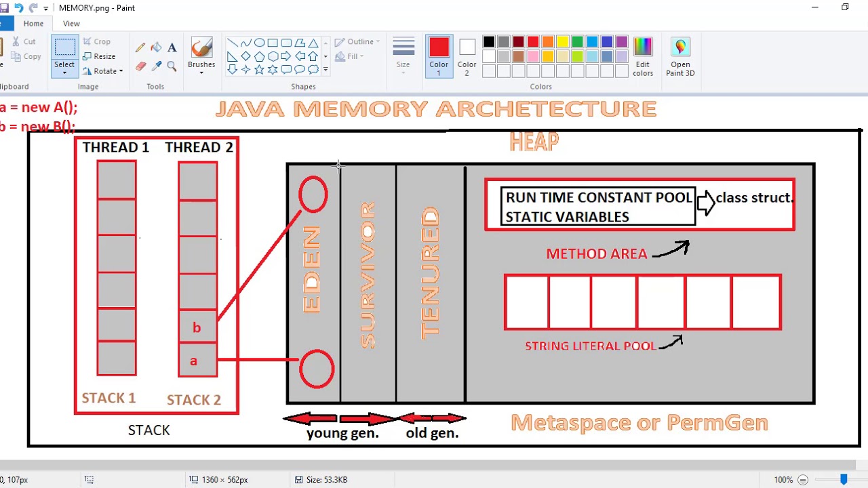
Task: Choose the Curve shape
Action: pyautogui.click(x=245, y=43)
